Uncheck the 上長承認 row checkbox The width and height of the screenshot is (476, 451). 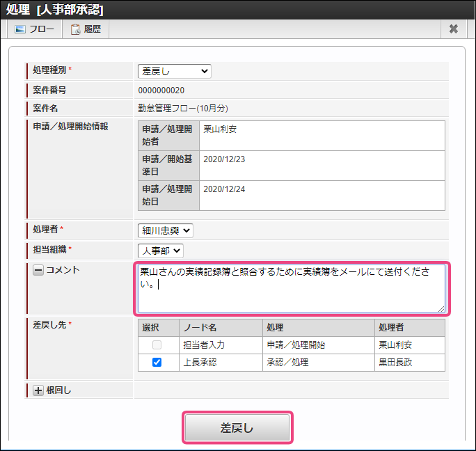(x=157, y=363)
